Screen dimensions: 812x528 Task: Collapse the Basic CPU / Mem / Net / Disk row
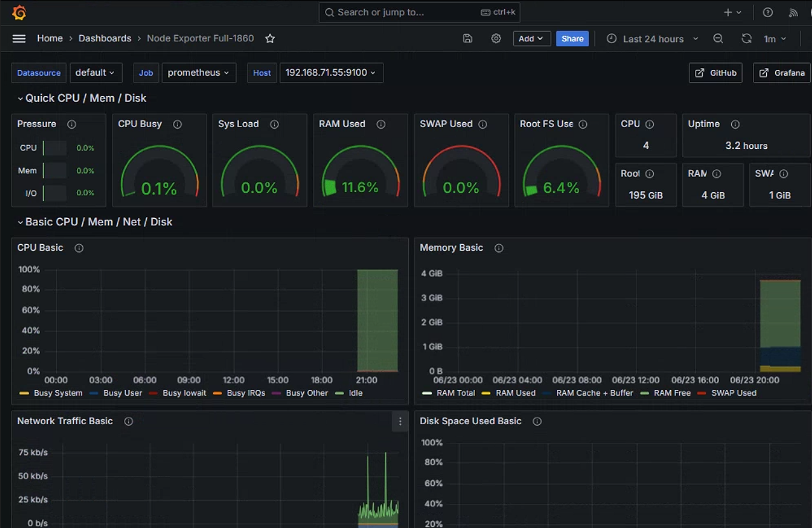95,222
